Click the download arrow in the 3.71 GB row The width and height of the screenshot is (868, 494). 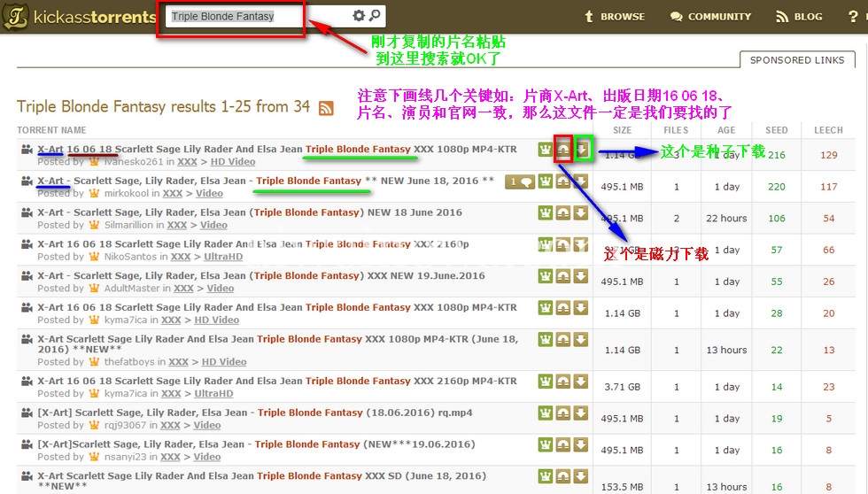click(581, 382)
